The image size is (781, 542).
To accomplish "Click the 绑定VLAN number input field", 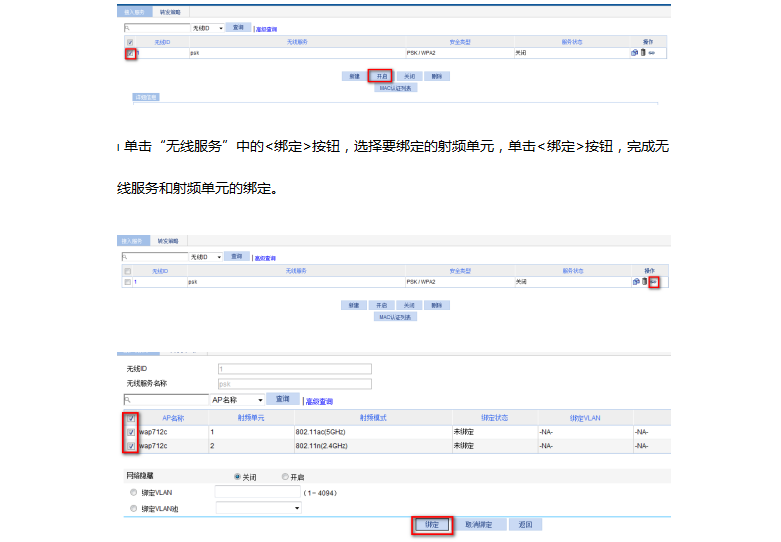I will click(x=258, y=492).
